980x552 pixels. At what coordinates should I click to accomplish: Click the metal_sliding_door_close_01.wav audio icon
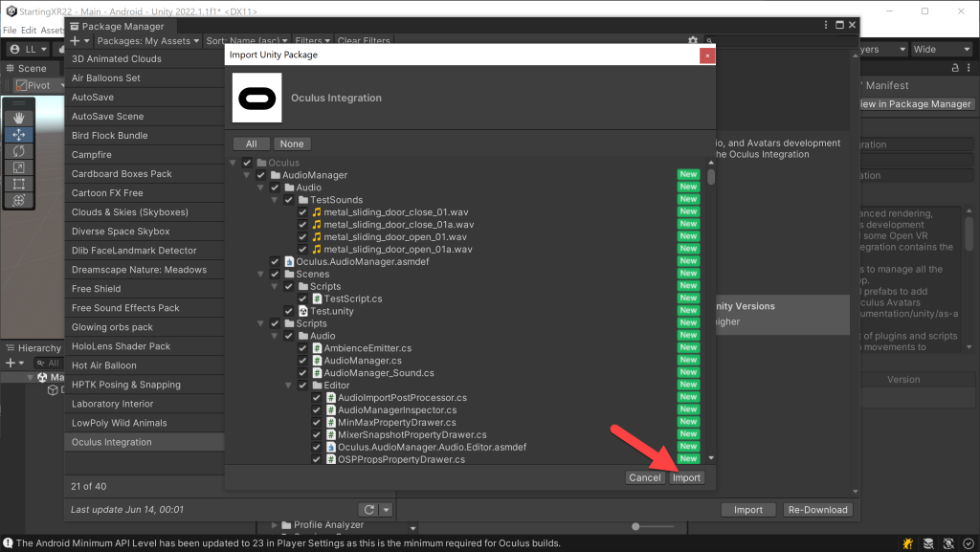tap(317, 212)
